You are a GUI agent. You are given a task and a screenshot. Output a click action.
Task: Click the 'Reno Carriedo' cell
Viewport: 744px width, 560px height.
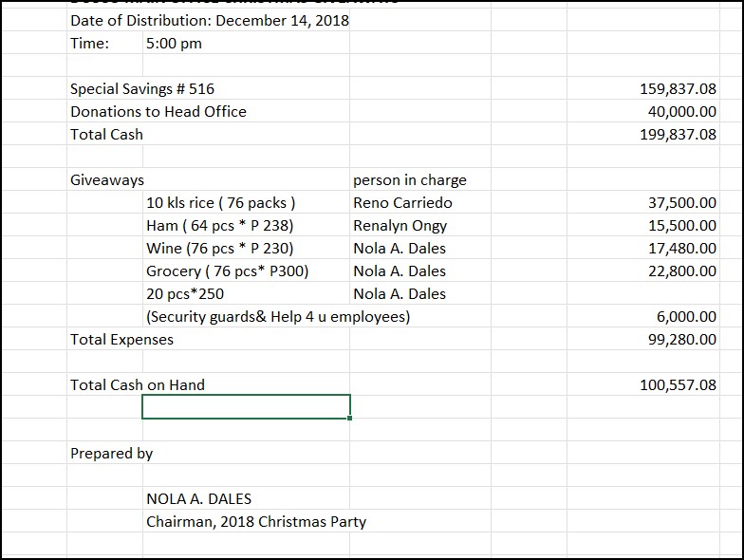(402, 203)
